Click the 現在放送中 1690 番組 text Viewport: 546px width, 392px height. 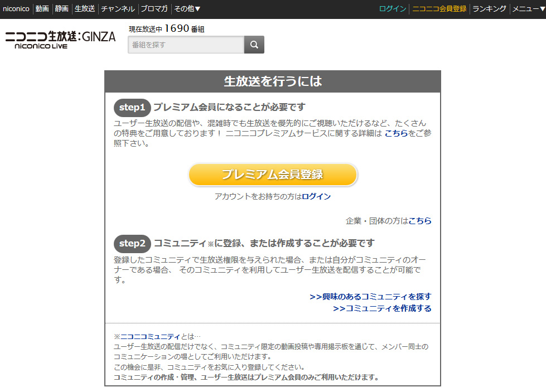166,28
